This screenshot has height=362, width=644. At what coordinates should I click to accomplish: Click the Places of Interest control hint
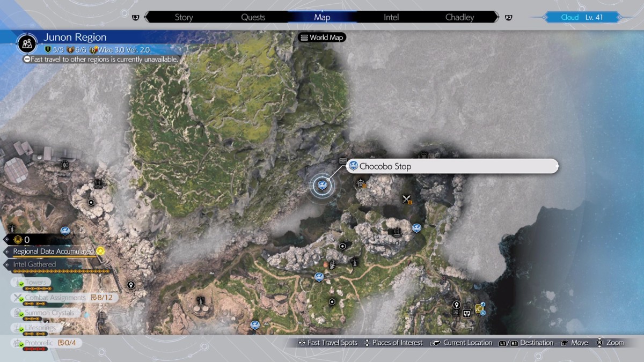click(393, 343)
